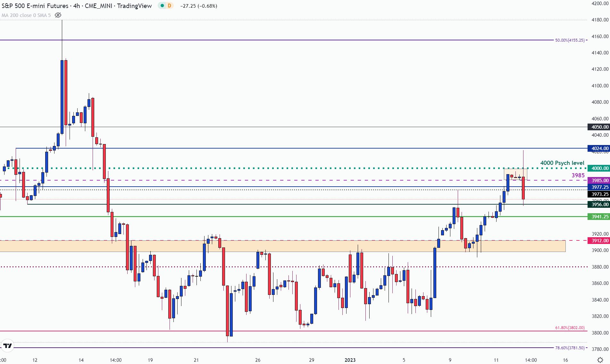The image size is (610, 364).
Task: Select the 3912.00 red price tag
Action: click(598, 240)
